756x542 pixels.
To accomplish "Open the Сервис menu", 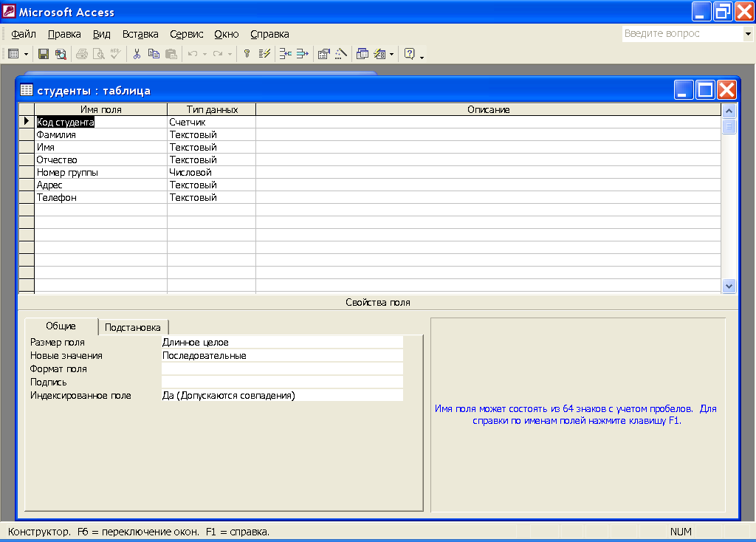I will point(187,34).
